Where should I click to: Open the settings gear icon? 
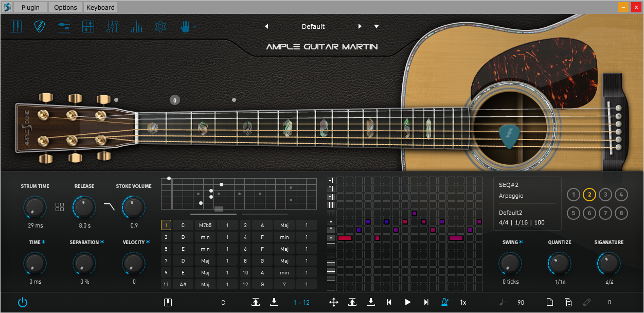coord(160,26)
